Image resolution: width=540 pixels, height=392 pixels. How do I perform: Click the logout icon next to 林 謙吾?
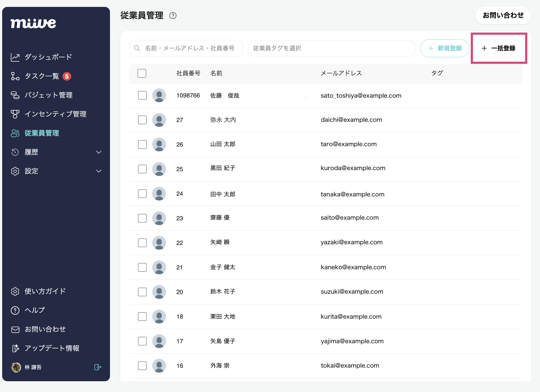tap(98, 367)
